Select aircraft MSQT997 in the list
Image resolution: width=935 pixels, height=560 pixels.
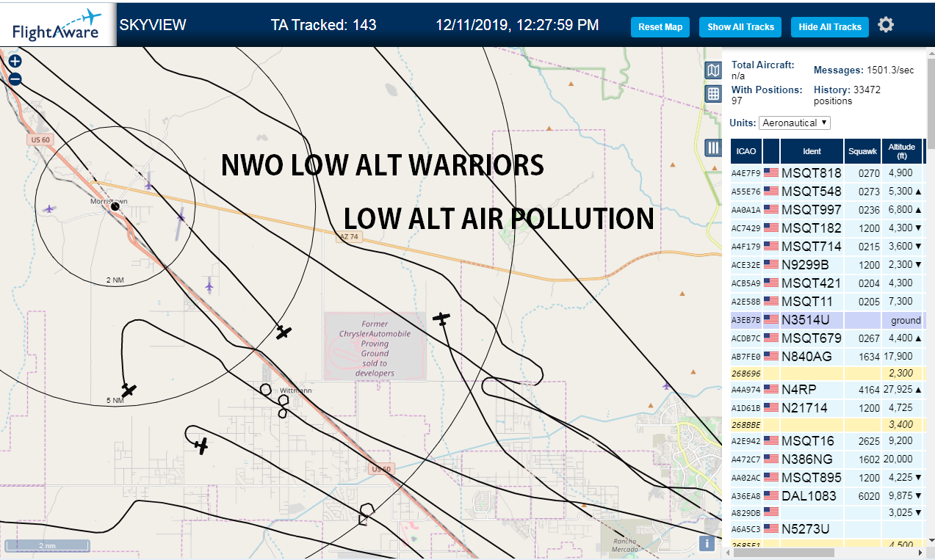pos(827,210)
